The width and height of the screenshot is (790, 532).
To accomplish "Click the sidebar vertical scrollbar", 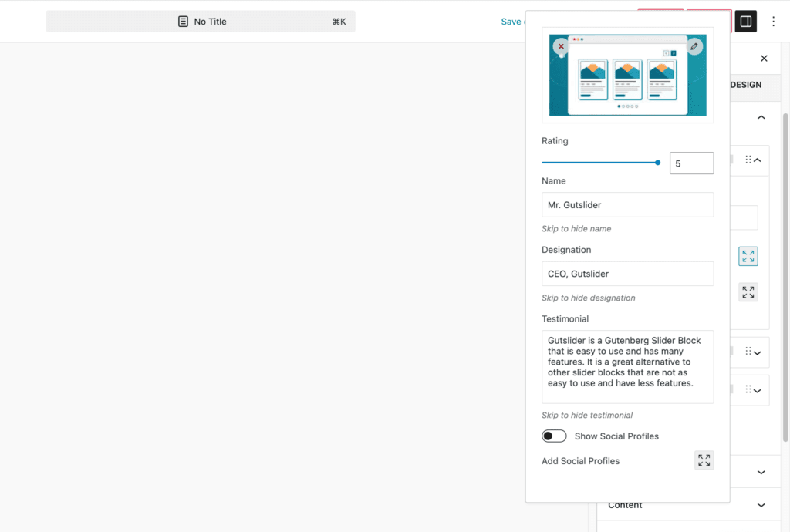I will coord(785,278).
